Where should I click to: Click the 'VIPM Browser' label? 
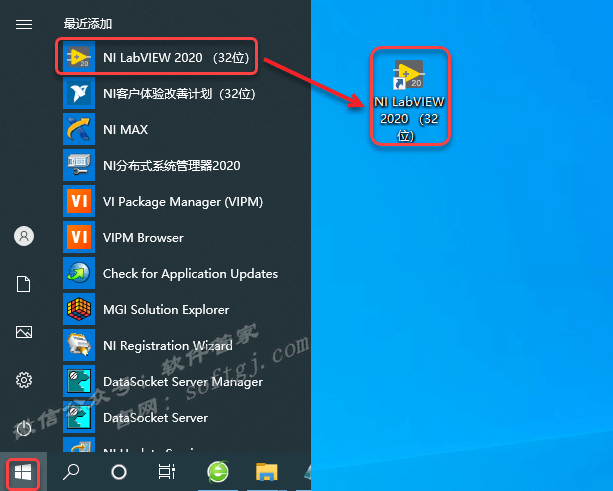pos(143,237)
